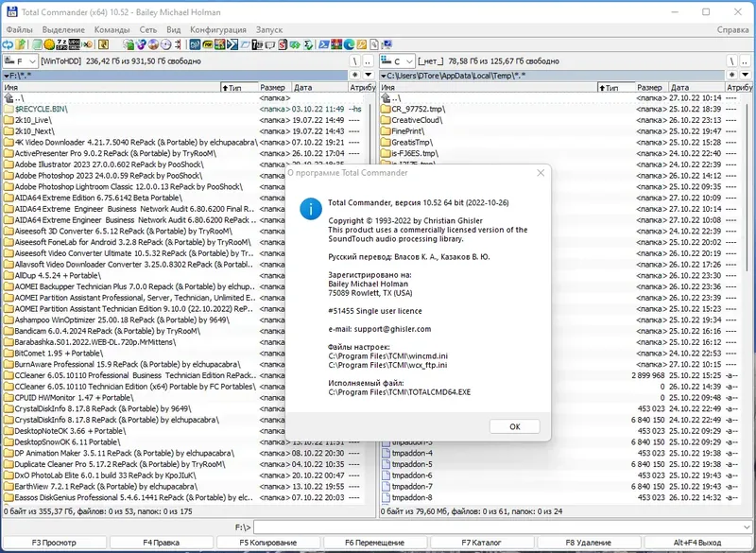Viewport: 756px width, 553px height.
Task: Click the F8 Удаление button
Action: pos(589,543)
